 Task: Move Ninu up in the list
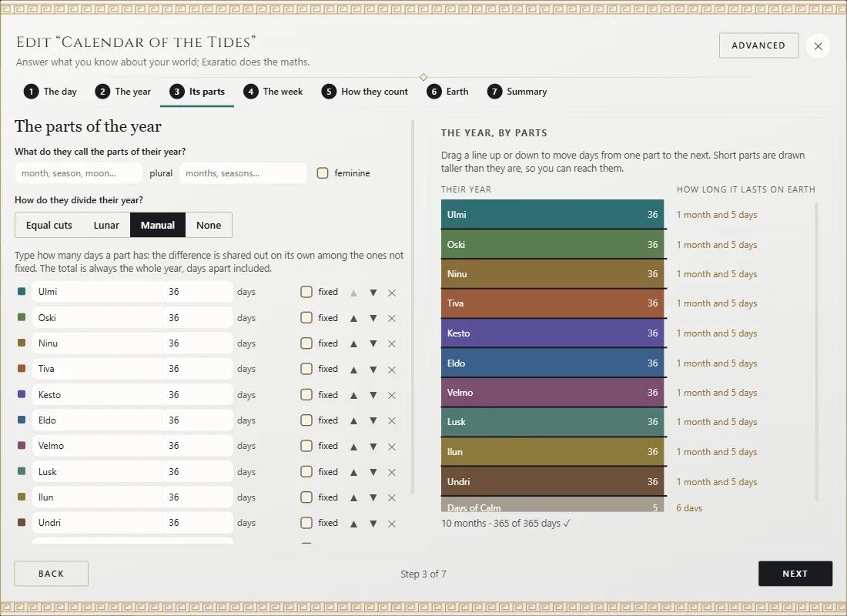click(x=354, y=343)
